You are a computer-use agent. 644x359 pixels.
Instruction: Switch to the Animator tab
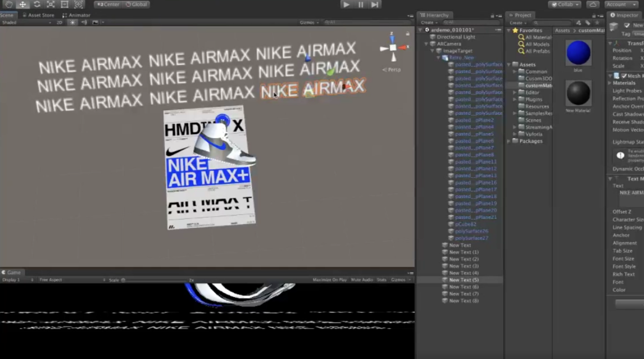[76, 15]
